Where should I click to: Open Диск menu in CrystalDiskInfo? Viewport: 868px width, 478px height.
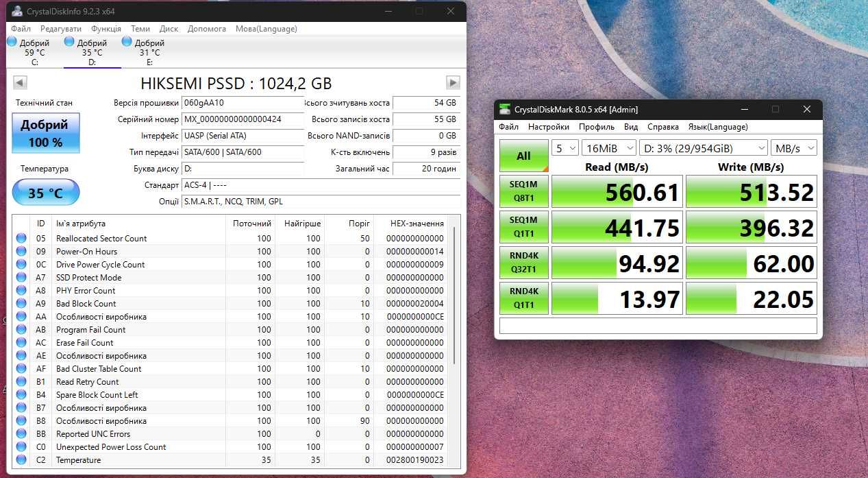(x=169, y=29)
